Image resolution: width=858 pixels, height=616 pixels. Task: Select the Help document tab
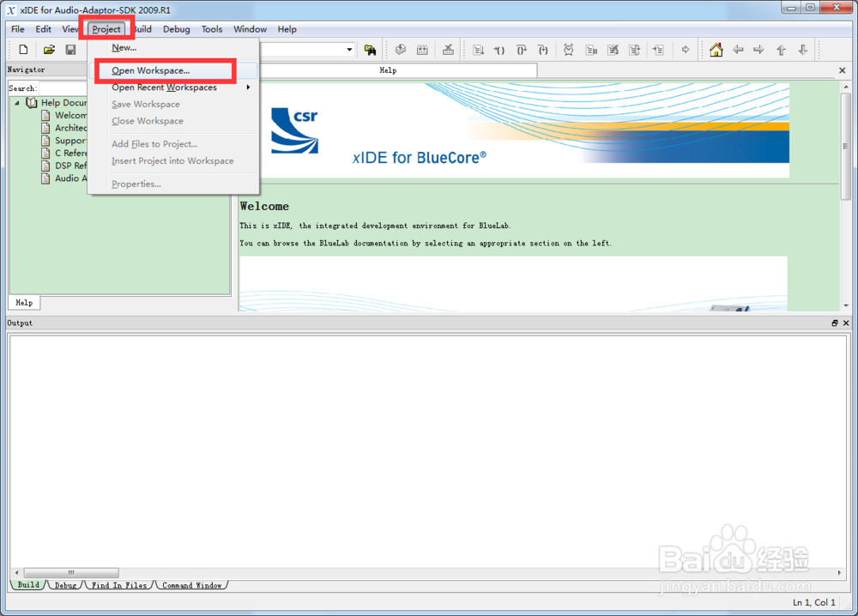click(388, 70)
